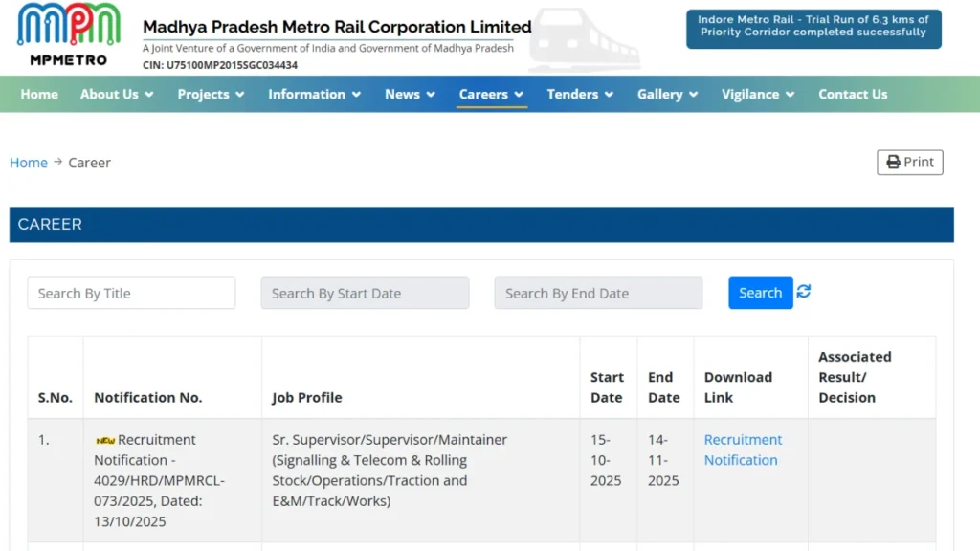Open the Gallery dropdown menu

pos(667,94)
